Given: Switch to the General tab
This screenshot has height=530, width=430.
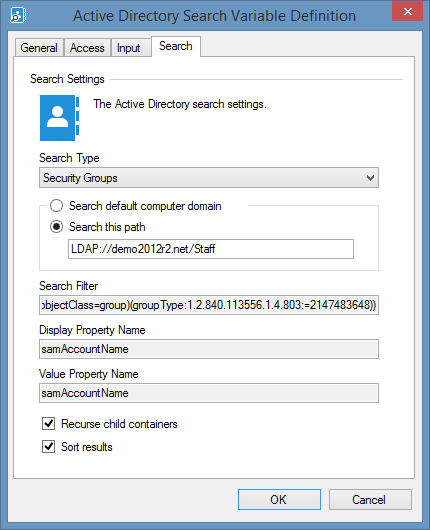Looking at the screenshot, I should 39,48.
